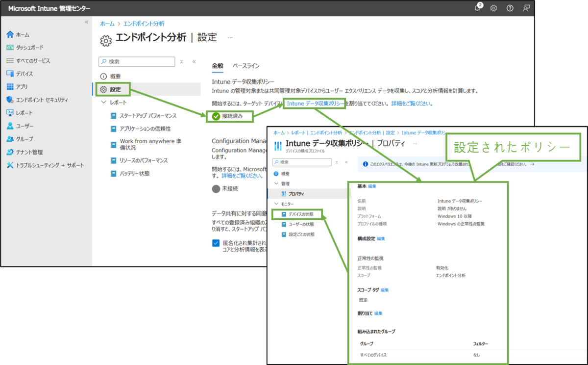Viewport: 588px width, 365px height.
Task: Click the 検索 box in the policy window
Action: (302, 162)
